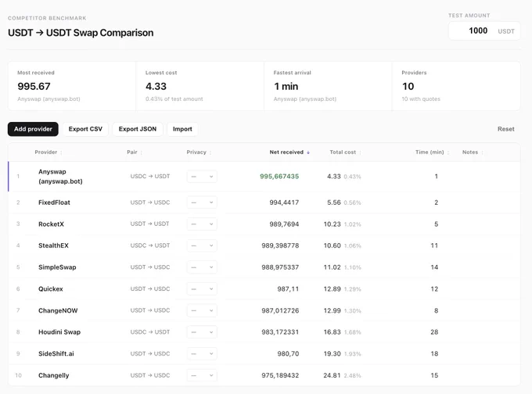Click time value 18 in SideShift.ai row
The width and height of the screenshot is (532, 394).
click(434, 354)
